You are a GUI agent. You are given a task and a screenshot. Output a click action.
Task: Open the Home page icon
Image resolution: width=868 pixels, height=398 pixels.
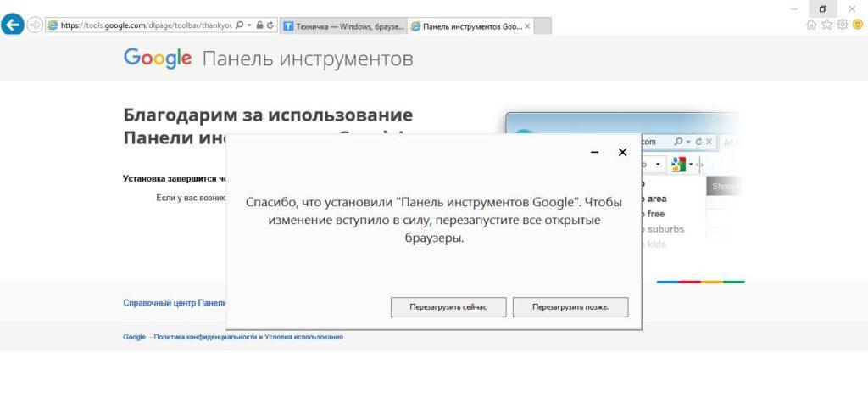(811, 25)
